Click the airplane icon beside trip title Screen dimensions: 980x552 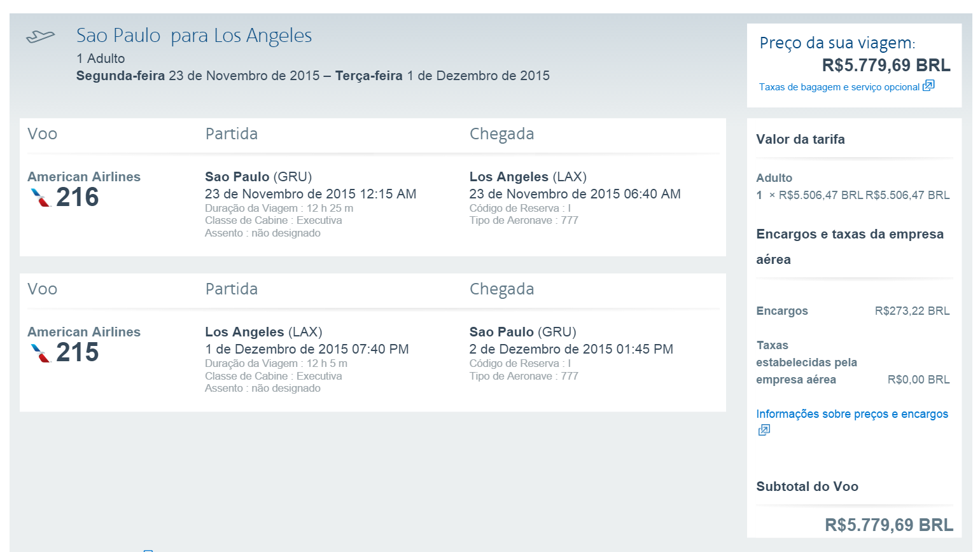pyautogui.click(x=41, y=37)
